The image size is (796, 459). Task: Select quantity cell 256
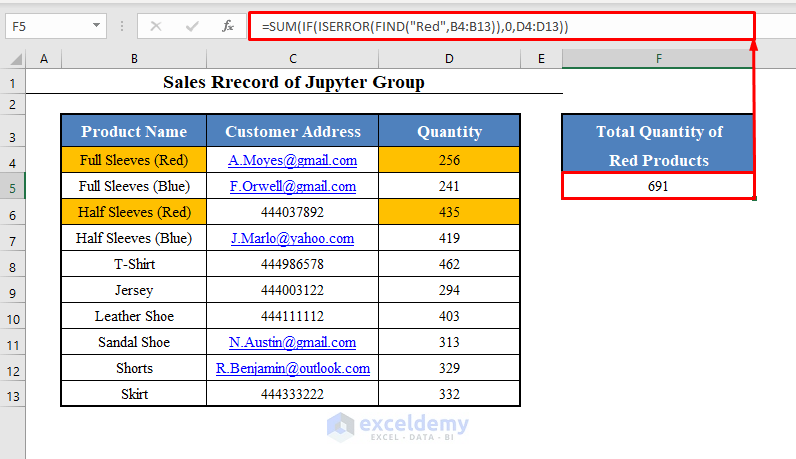pos(449,160)
